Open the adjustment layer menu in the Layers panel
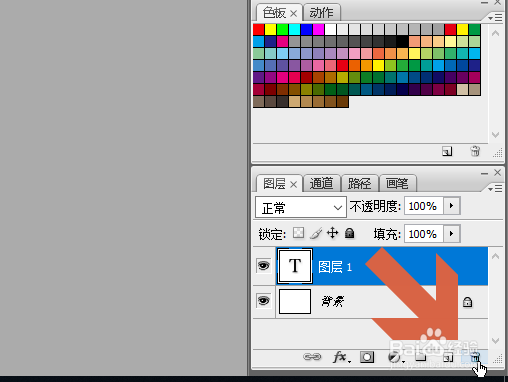Screen dimensions: 508x382 [x=396, y=358]
